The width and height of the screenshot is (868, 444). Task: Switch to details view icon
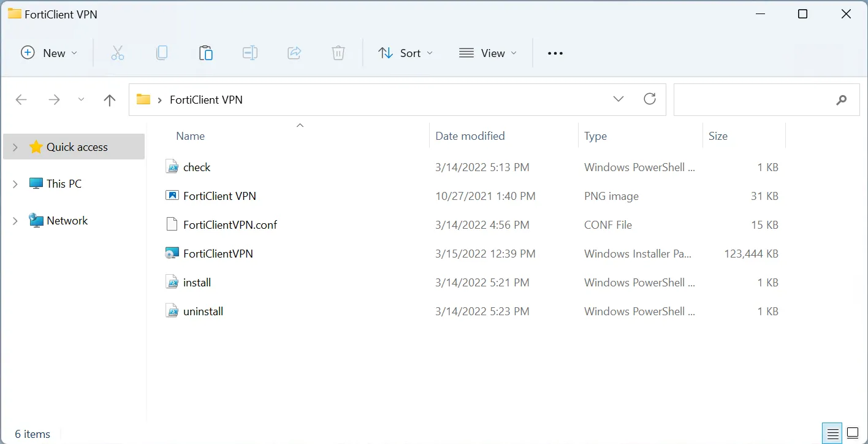point(833,434)
